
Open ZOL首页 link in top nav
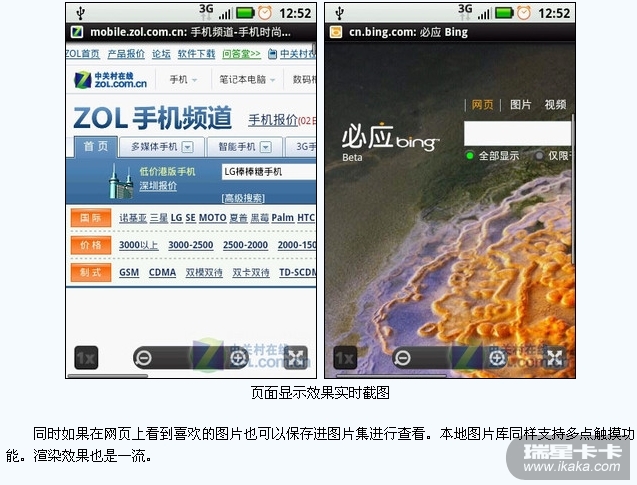tap(82, 54)
